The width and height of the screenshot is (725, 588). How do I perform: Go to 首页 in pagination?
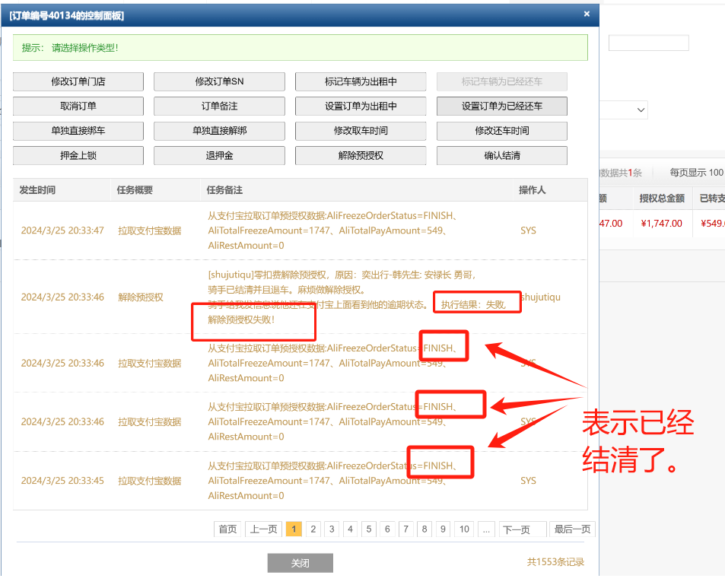coord(227,529)
